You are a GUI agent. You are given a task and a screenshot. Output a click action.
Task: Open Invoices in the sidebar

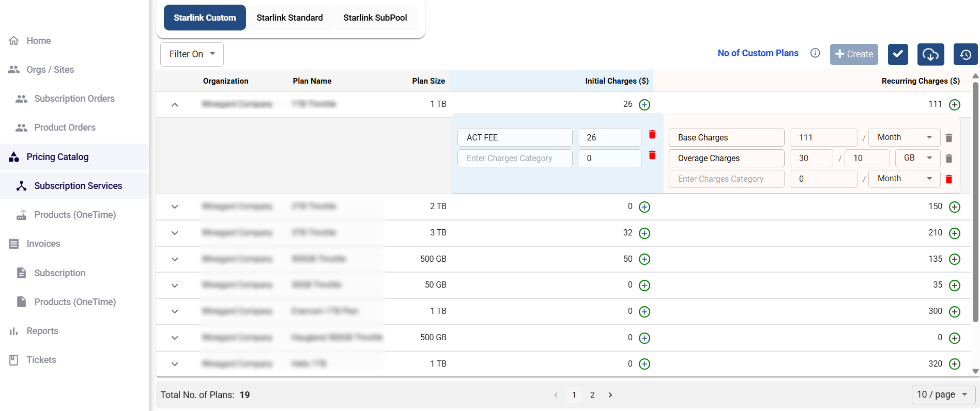[43, 244]
